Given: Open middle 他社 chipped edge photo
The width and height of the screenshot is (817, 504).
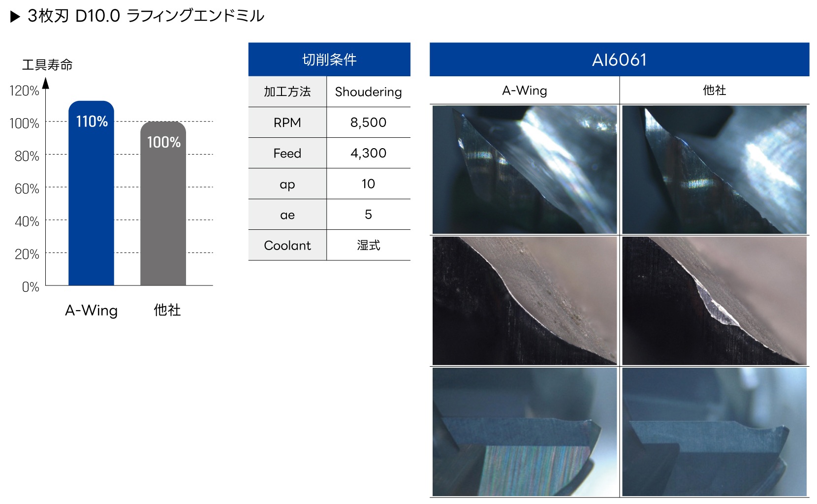Looking at the screenshot, I should (714, 301).
